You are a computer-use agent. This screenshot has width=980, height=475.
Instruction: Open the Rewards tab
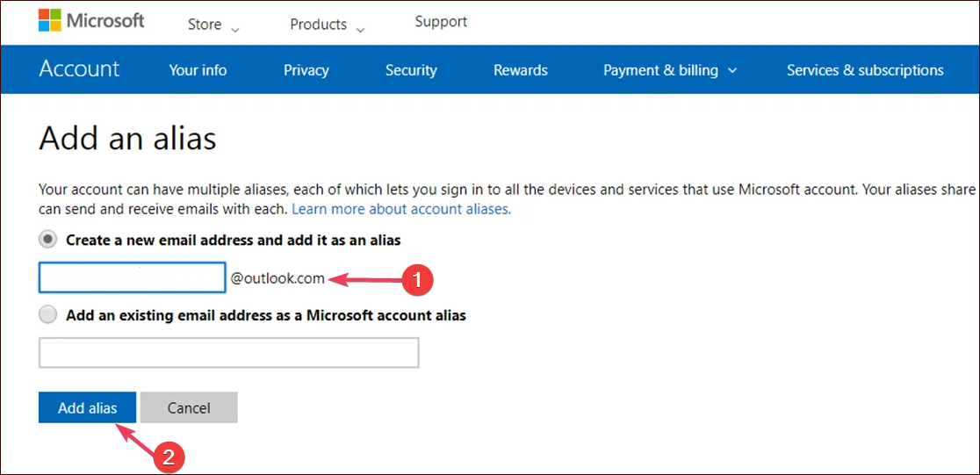pos(521,70)
